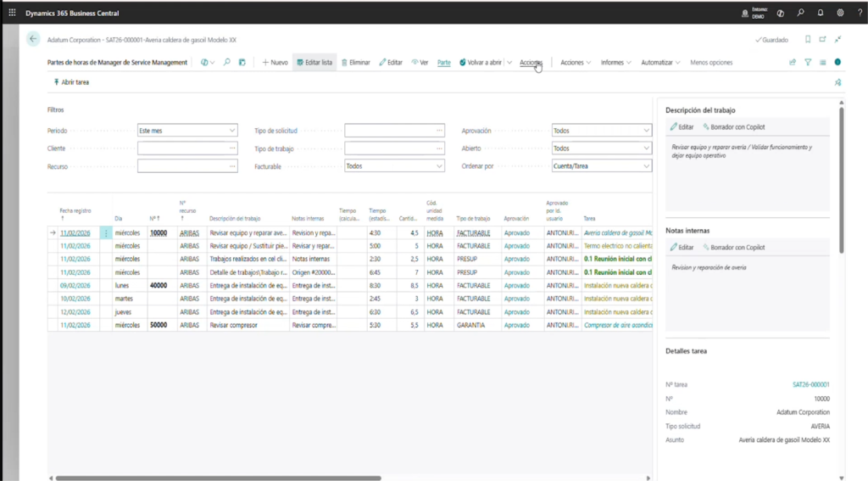
Task: Click Borrador con Copilot under Descripción del trabajo
Action: tap(733, 126)
